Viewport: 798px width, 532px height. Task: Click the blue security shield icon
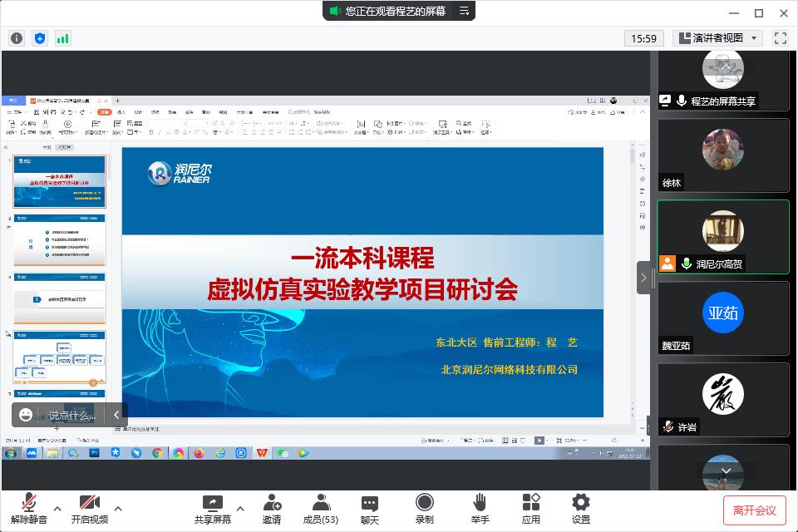[x=40, y=38]
